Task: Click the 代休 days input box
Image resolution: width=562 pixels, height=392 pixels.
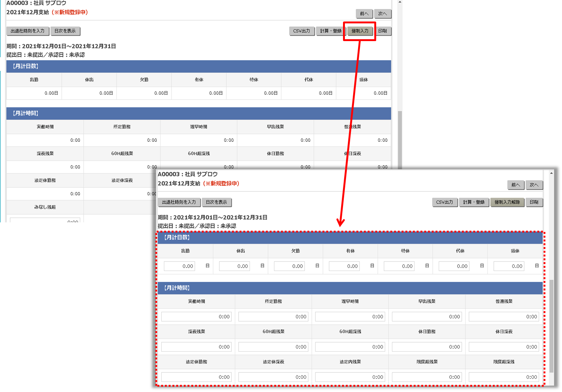Action: (454, 266)
